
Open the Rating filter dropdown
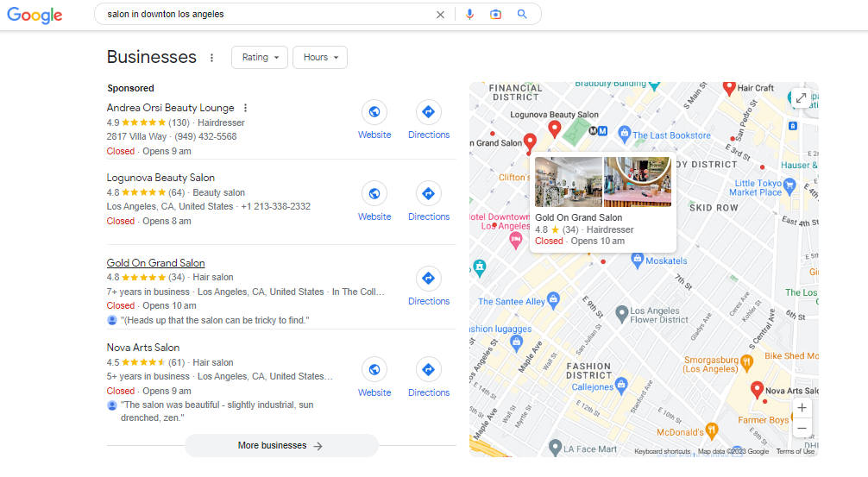260,58
